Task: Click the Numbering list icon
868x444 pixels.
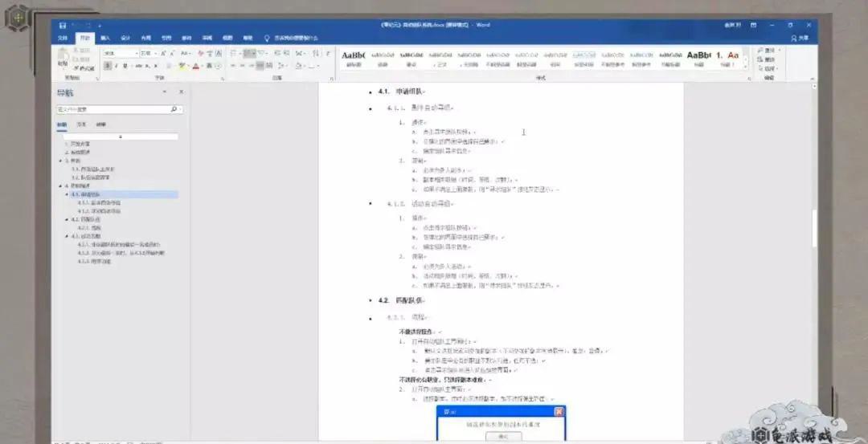Action: (249, 53)
